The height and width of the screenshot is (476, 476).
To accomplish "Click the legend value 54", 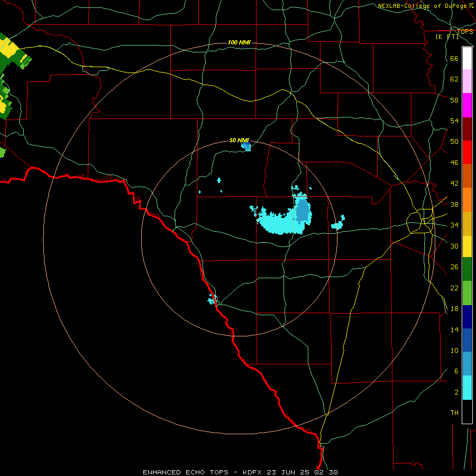I will click(454, 121).
